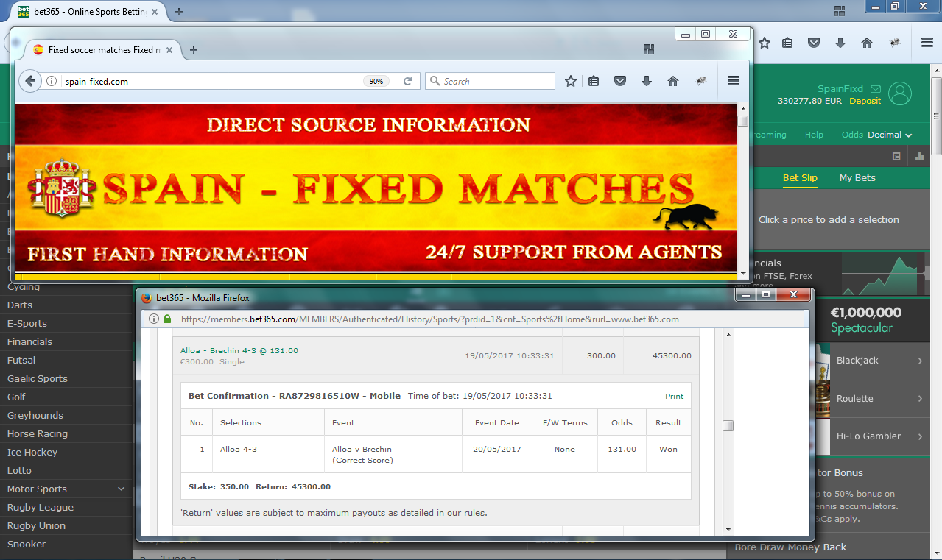Click Deposit link in bet365 header

[865, 101]
